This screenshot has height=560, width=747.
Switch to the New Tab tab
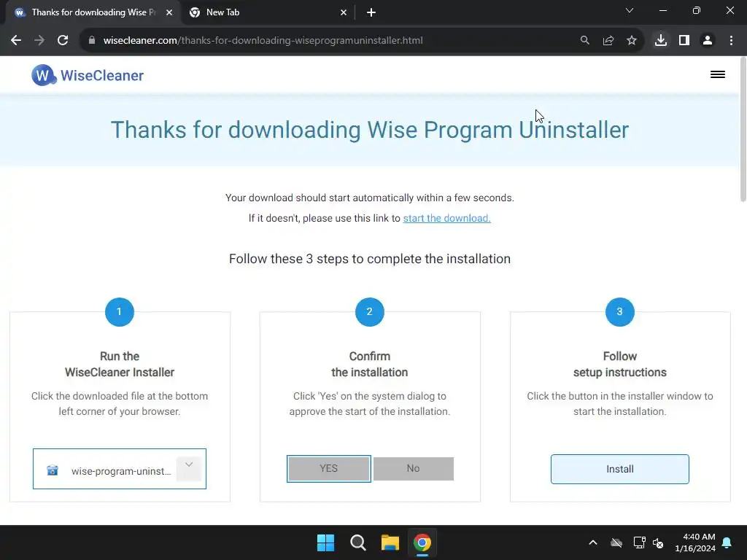(268, 12)
